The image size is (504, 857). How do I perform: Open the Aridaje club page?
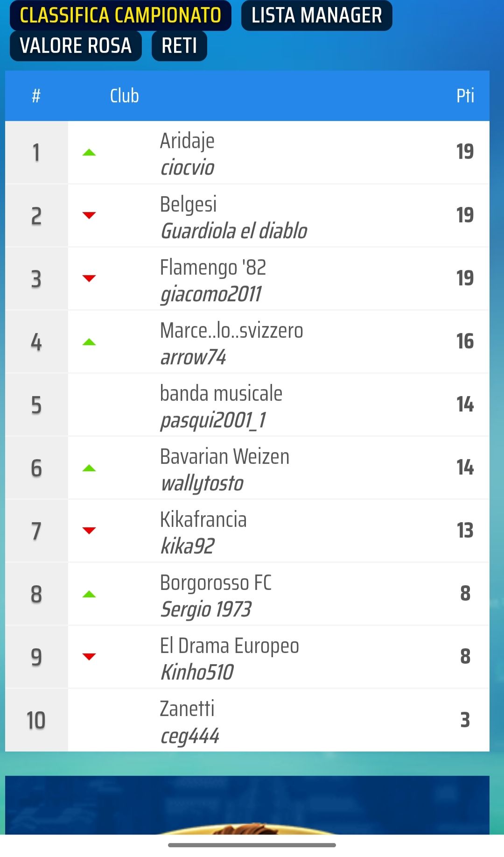pos(187,141)
